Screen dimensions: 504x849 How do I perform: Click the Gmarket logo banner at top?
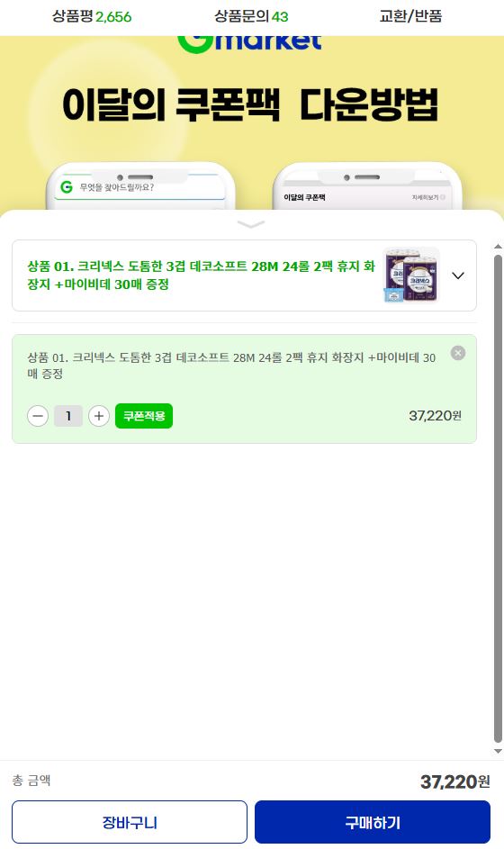point(250,43)
